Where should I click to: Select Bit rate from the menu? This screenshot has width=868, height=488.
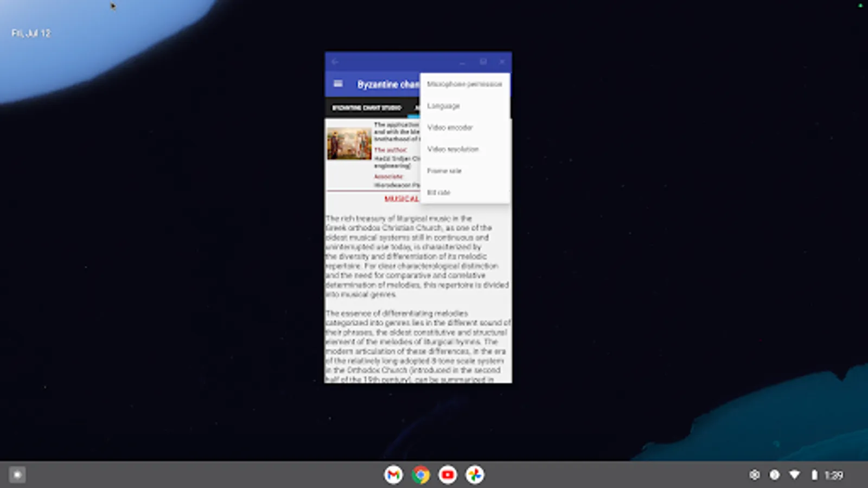[x=438, y=192]
